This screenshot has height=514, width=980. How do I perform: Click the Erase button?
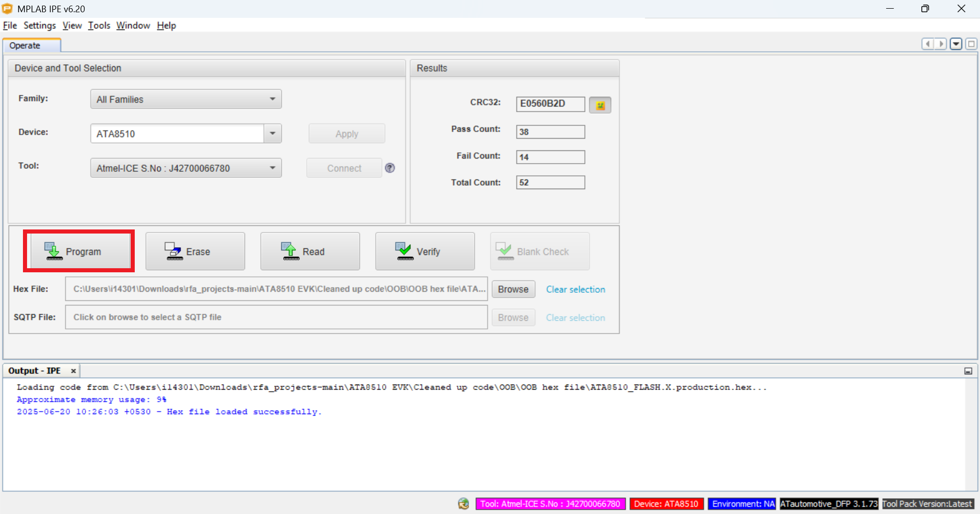(195, 251)
